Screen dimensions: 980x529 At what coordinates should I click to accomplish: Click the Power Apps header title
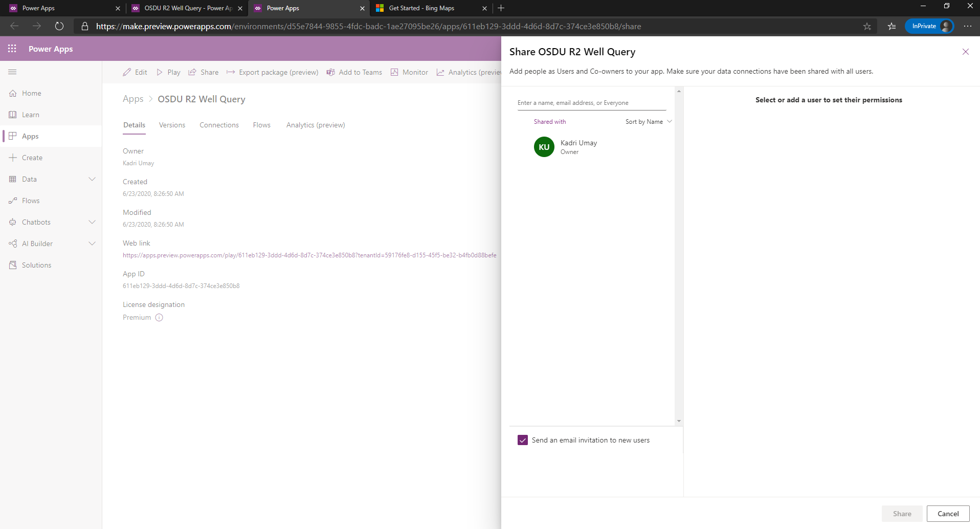point(51,49)
